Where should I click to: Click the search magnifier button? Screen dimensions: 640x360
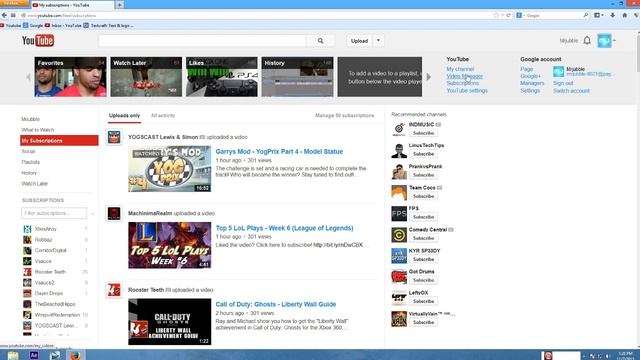[x=320, y=41]
